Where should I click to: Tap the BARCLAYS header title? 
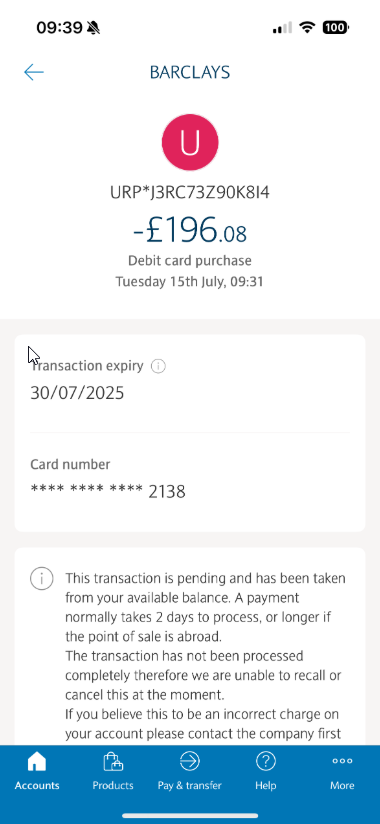pos(190,72)
